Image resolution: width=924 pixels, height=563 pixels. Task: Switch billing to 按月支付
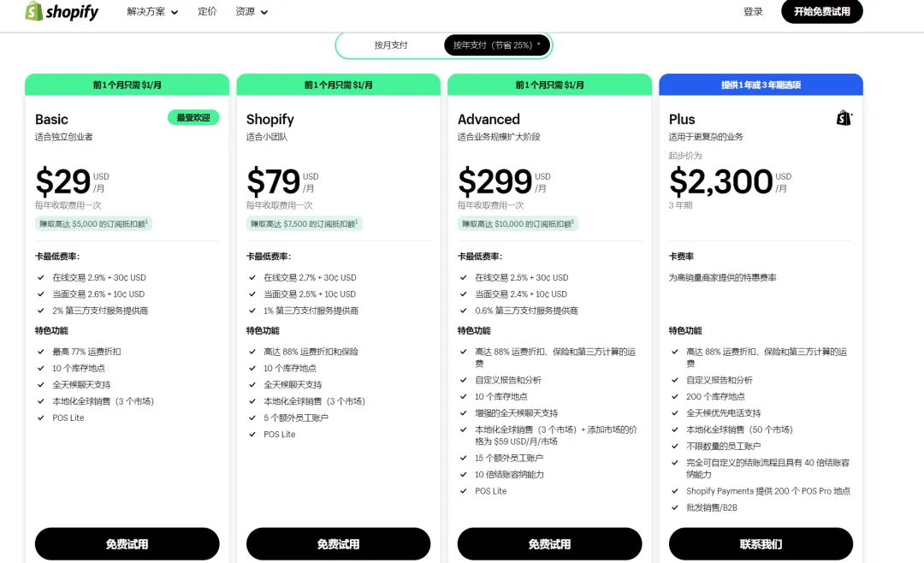click(x=391, y=45)
